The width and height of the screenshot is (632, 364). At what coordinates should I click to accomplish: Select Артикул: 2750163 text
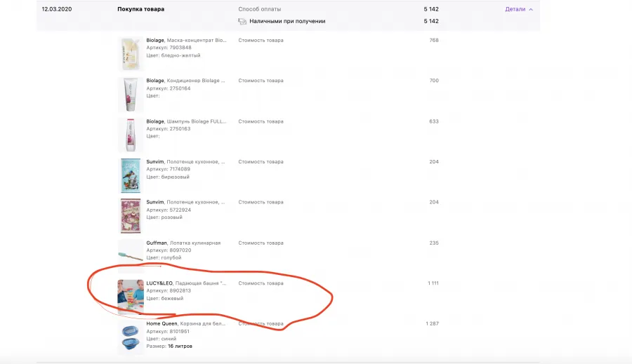(169, 129)
